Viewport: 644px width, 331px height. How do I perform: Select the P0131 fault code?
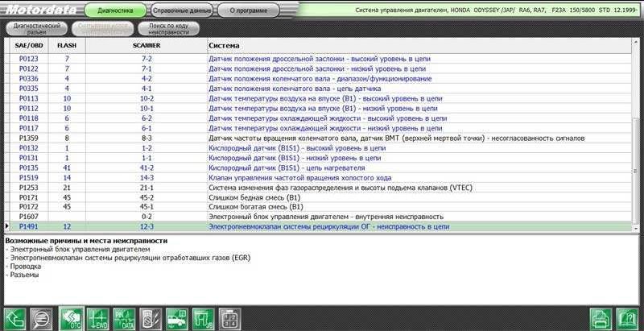point(29,158)
